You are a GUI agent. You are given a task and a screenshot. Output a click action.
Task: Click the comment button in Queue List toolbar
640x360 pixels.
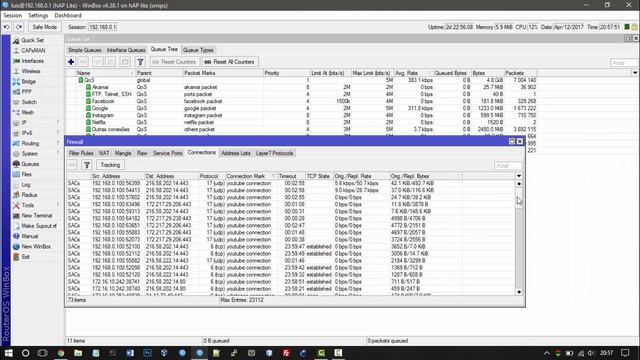pyautogui.click(x=125, y=62)
